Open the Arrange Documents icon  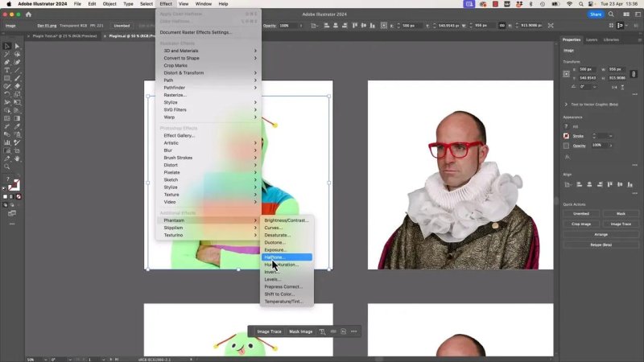point(626,14)
